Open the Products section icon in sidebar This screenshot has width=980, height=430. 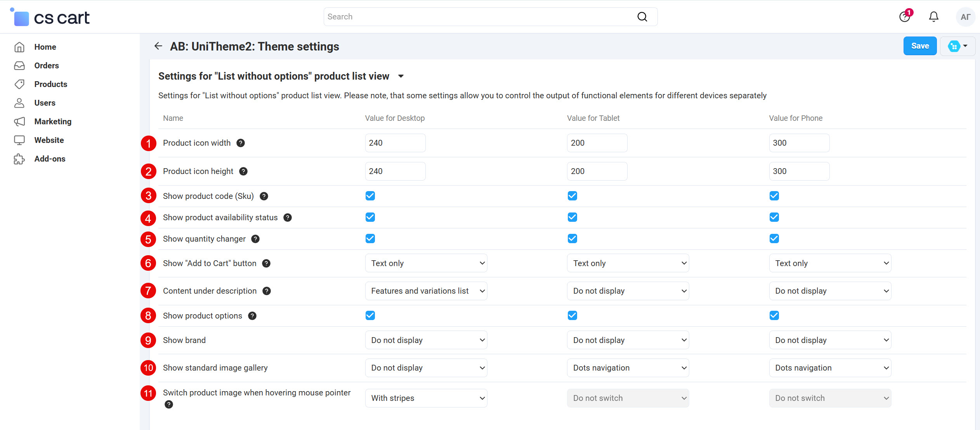(x=19, y=84)
